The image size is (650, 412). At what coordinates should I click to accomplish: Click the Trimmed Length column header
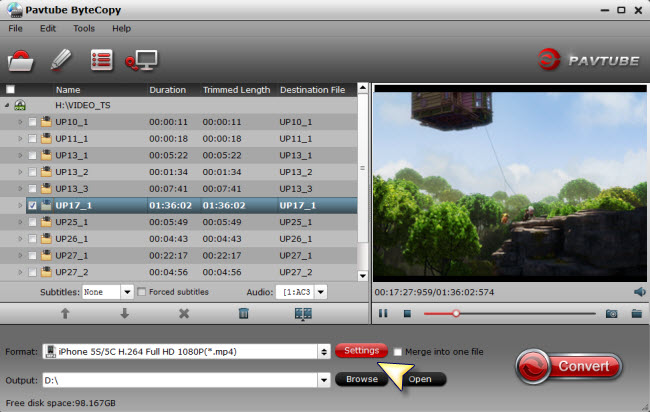[236, 90]
